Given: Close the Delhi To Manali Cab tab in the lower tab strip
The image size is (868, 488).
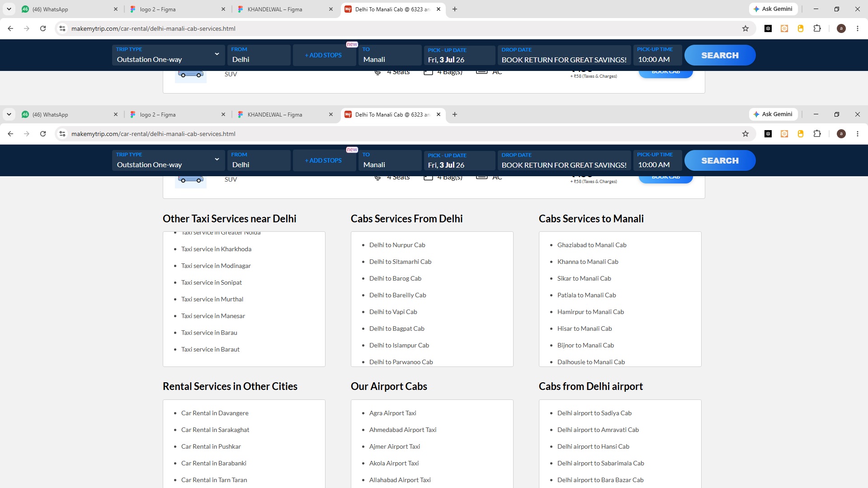Looking at the screenshot, I should tap(439, 114).
